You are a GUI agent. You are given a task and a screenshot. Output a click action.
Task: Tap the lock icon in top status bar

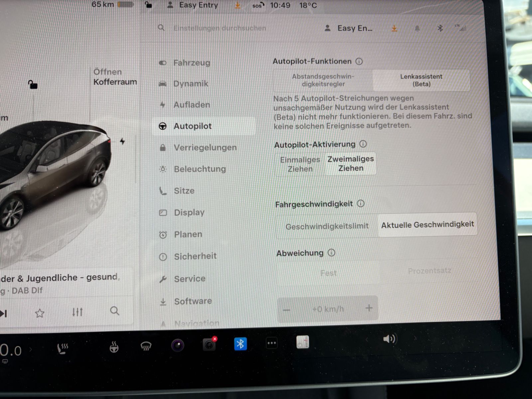click(148, 5)
